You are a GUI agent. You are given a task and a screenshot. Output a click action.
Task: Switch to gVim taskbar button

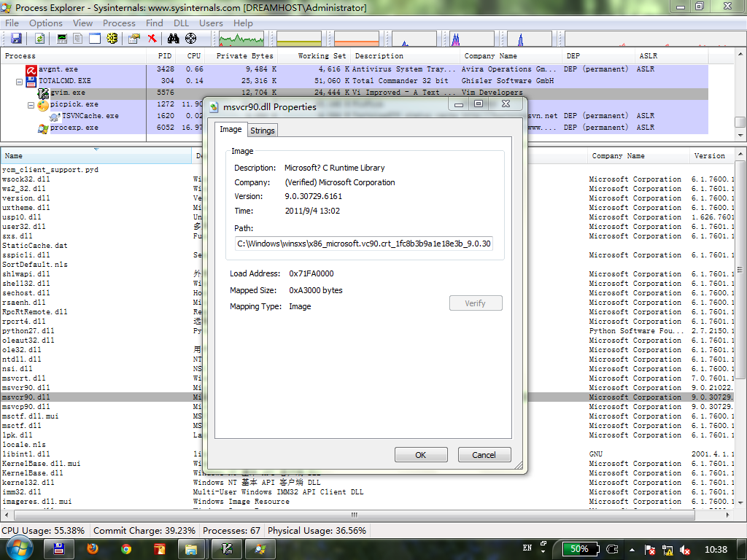(x=227, y=549)
